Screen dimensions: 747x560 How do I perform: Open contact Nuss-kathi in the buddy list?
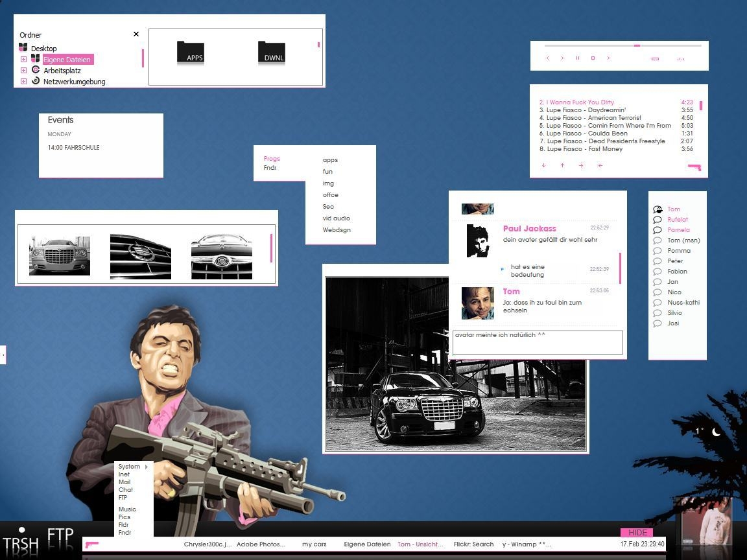point(683,303)
